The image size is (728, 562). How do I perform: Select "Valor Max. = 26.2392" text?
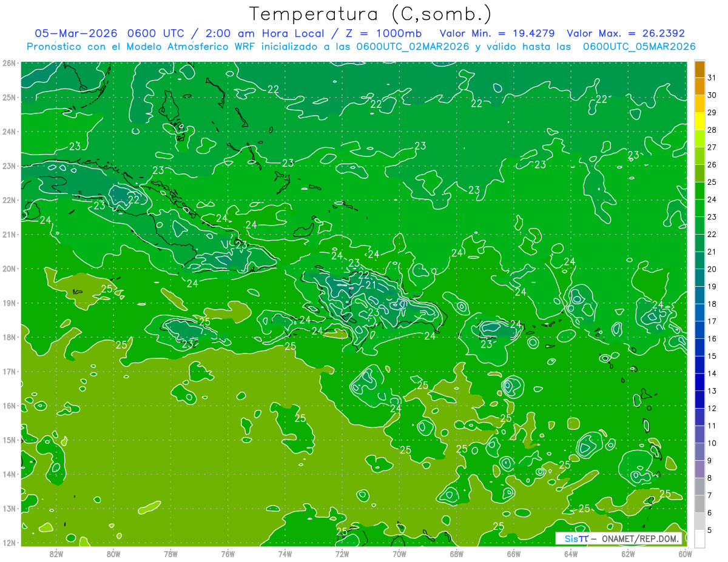pyautogui.click(x=625, y=33)
